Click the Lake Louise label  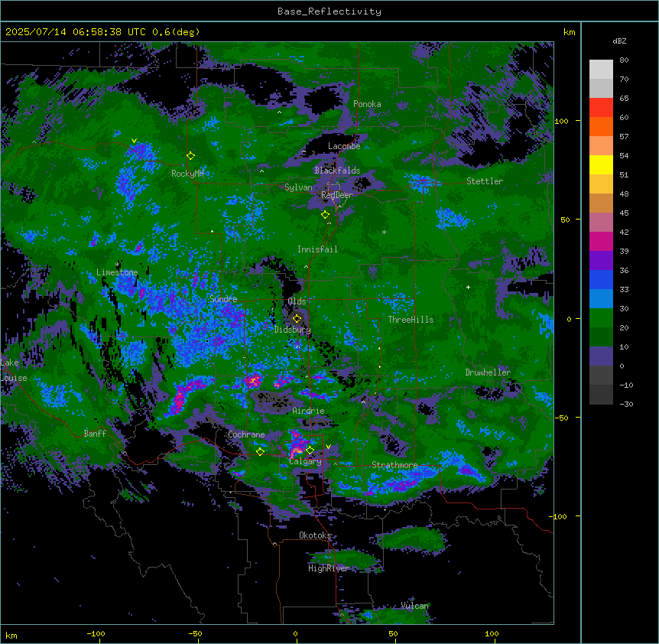click(14, 370)
